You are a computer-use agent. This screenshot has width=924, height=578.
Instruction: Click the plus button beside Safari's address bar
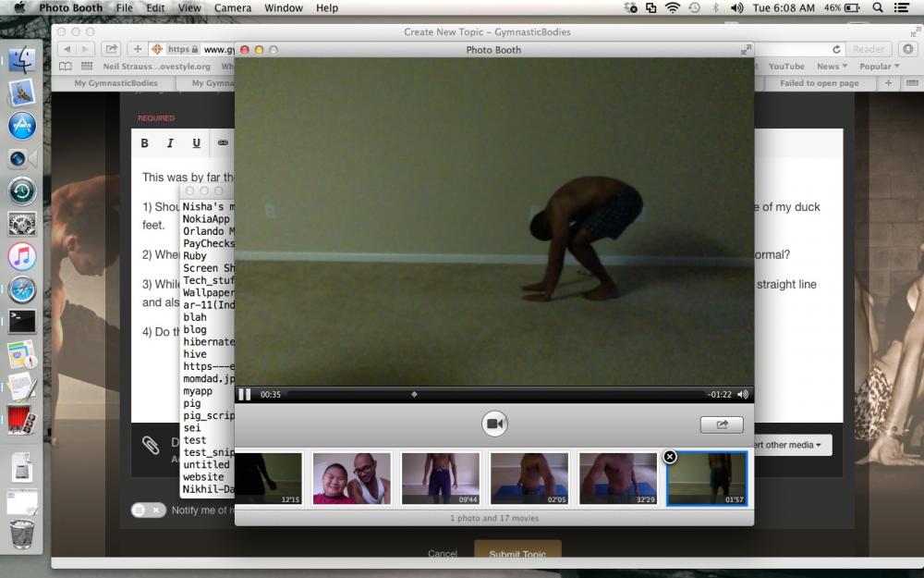[x=138, y=49]
